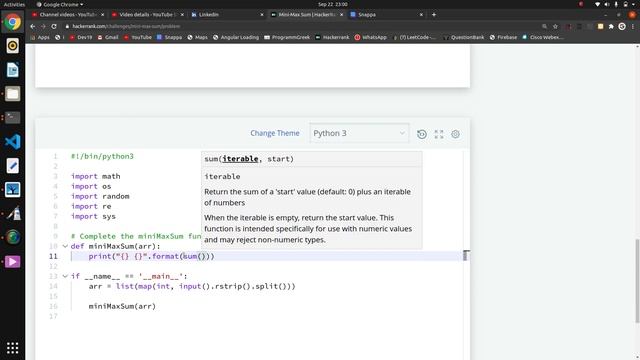Open the green globe dock icon
Viewport: 640px width, 360px height.
point(13,237)
